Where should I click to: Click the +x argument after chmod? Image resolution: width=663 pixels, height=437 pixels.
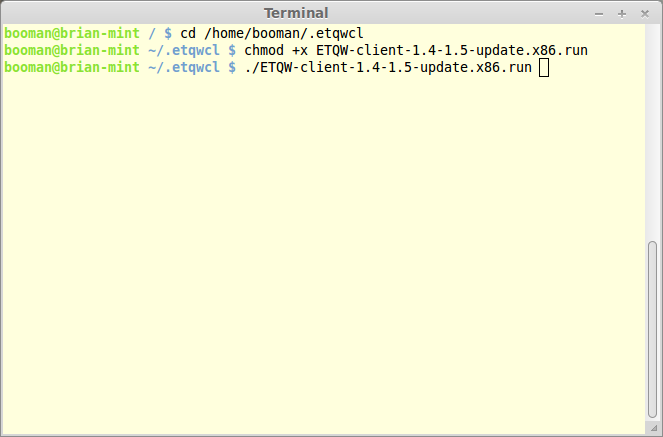pyautogui.click(x=300, y=51)
